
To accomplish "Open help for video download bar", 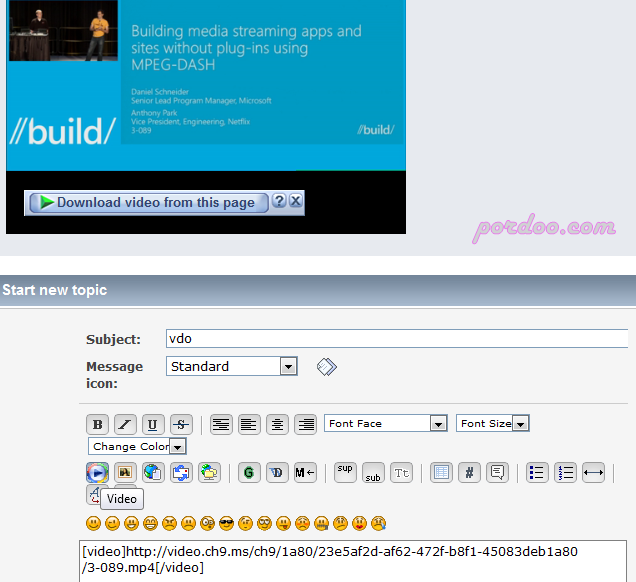I will 279,201.
